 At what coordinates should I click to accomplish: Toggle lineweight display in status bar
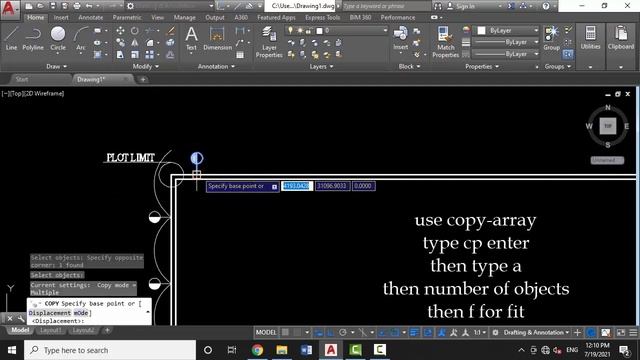pyautogui.click(x=414, y=332)
